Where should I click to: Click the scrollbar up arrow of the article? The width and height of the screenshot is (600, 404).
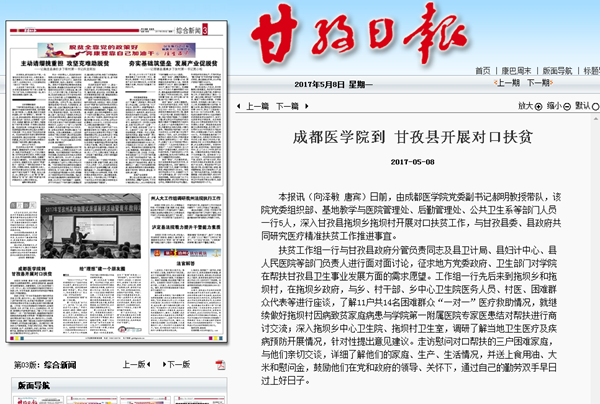[x=595, y=119]
